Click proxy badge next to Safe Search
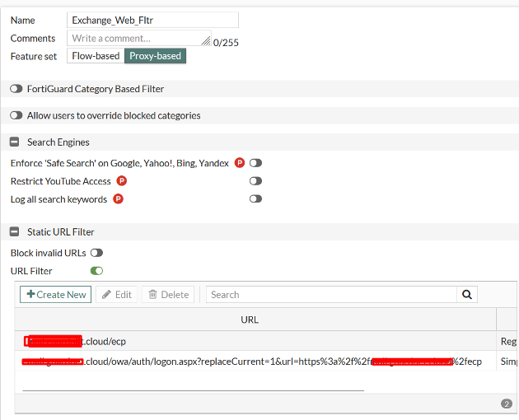 239,163
